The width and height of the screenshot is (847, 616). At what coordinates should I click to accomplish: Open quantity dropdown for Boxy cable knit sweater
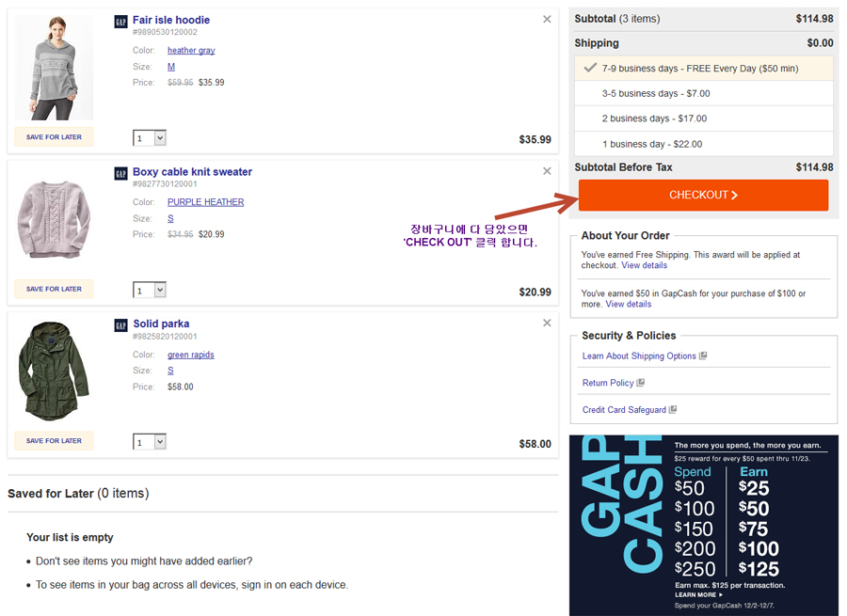(x=150, y=291)
